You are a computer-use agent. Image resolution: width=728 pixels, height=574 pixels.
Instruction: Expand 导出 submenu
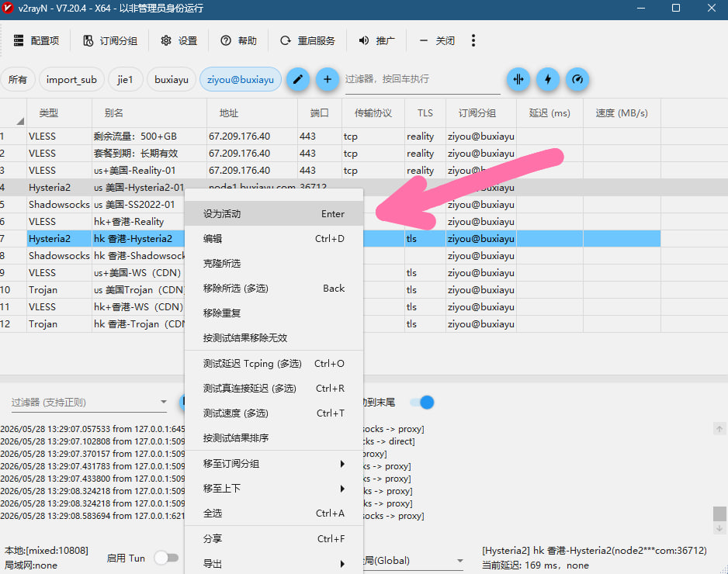click(274, 564)
